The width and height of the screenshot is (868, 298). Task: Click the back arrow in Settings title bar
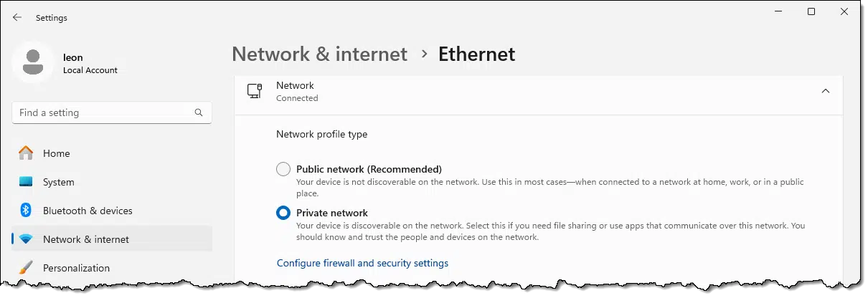click(17, 17)
